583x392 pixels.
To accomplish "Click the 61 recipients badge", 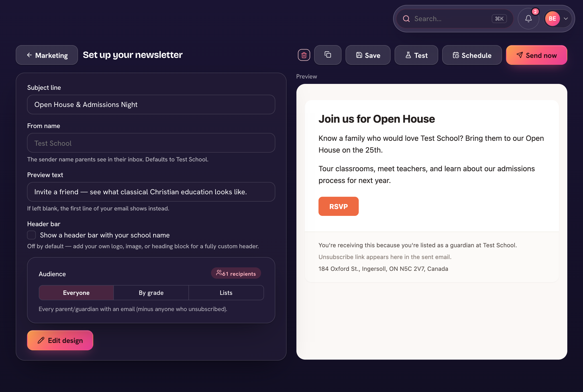I will (236, 273).
